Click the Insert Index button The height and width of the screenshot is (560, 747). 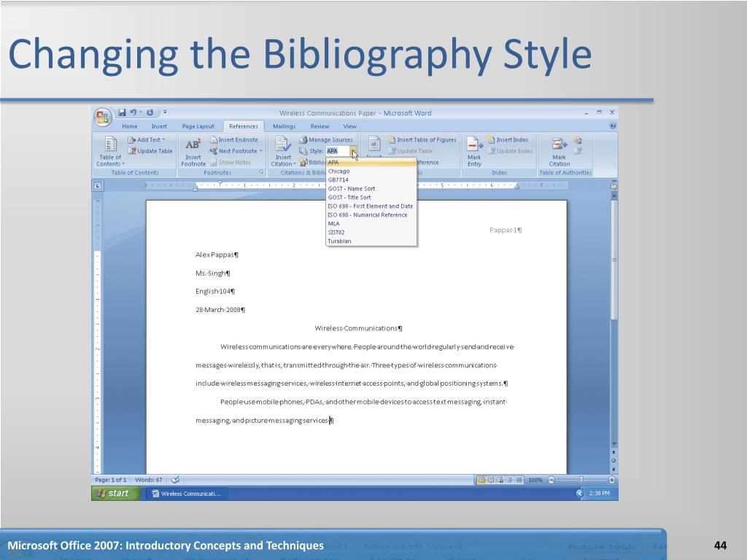[508, 140]
